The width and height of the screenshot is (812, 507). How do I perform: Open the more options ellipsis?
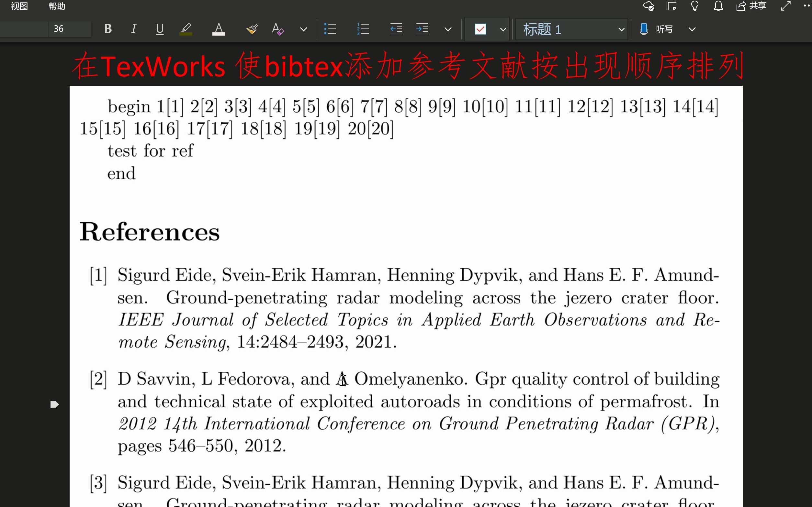[807, 6]
